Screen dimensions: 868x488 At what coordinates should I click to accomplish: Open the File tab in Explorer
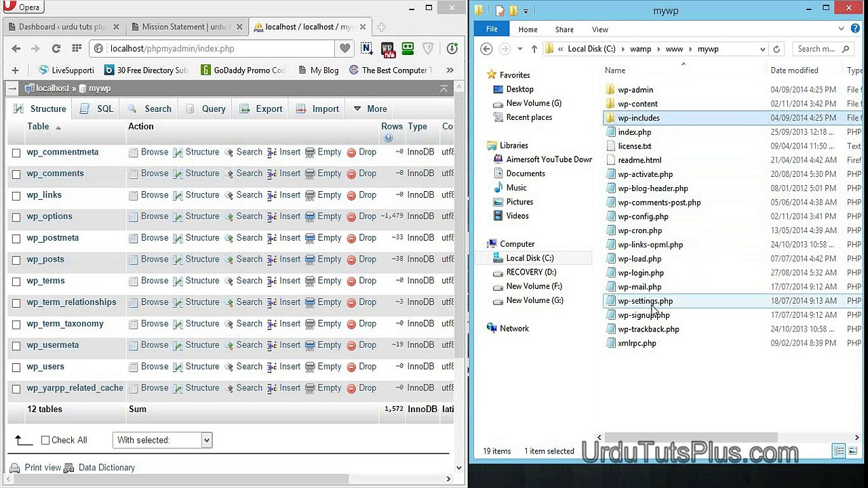point(492,29)
